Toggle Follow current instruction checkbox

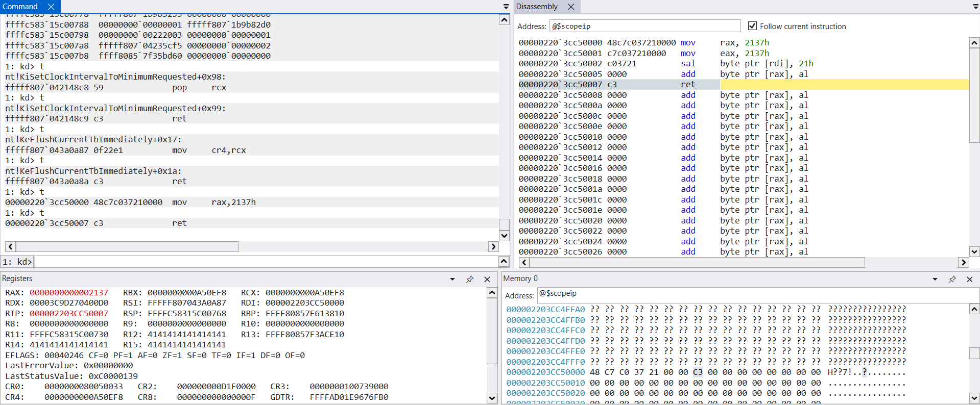[x=752, y=26]
